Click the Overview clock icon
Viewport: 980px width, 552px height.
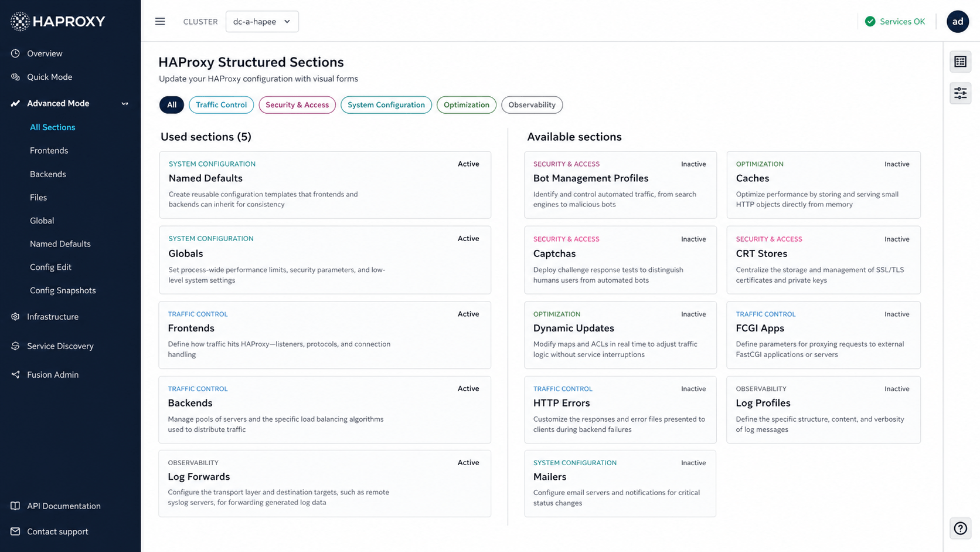tap(15, 53)
